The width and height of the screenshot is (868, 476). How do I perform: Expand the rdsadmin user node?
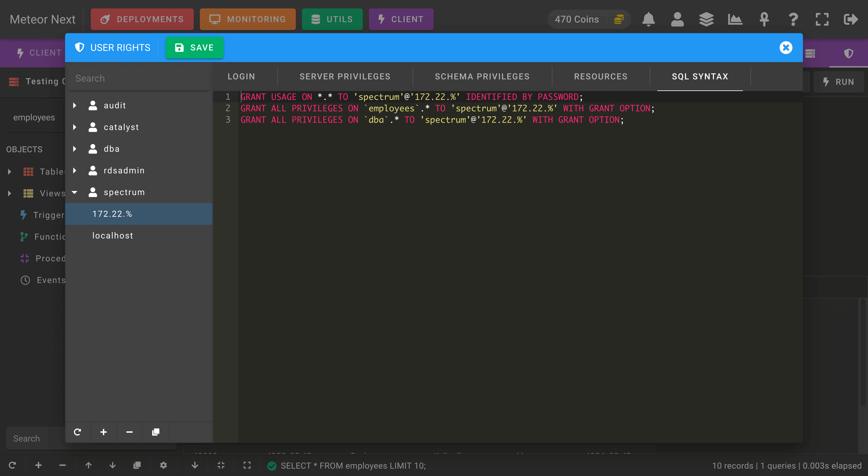tap(75, 171)
